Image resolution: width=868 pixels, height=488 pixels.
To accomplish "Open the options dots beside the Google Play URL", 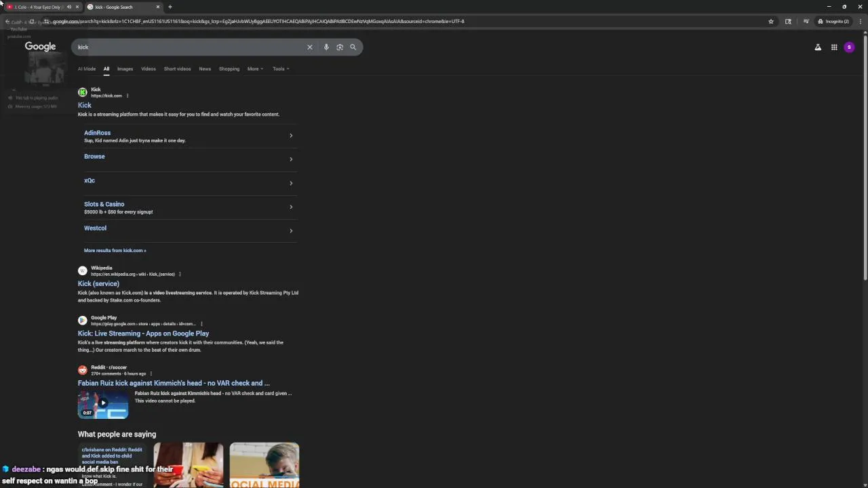I will coord(201,324).
